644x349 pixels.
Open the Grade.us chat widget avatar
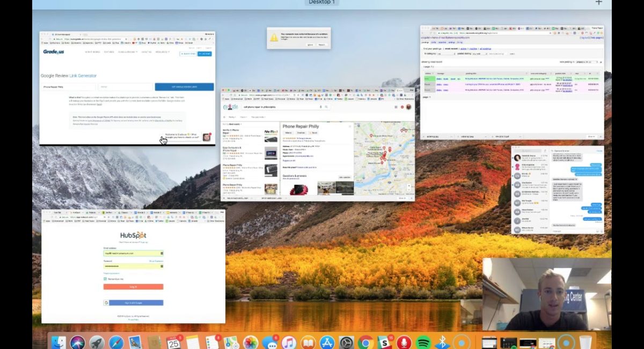207,137
